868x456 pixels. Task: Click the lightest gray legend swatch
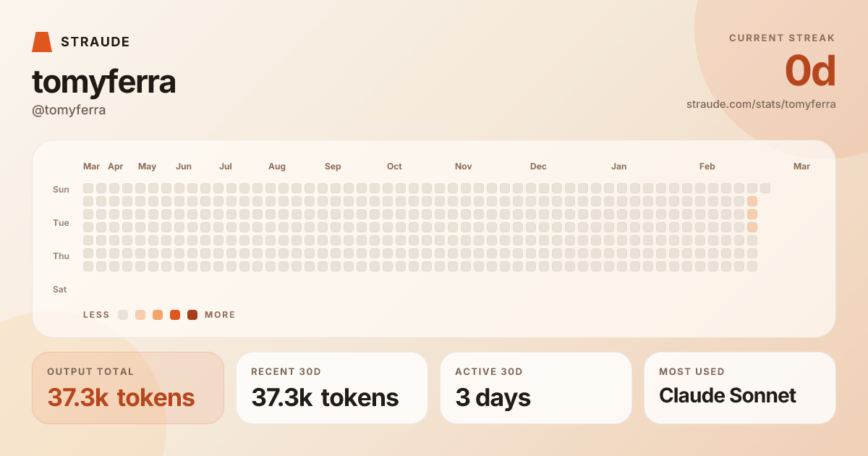click(123, 315)
